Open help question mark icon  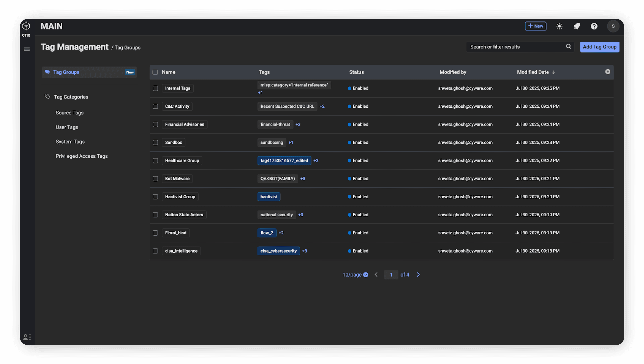pyautogui.click(x=594, y=26)
